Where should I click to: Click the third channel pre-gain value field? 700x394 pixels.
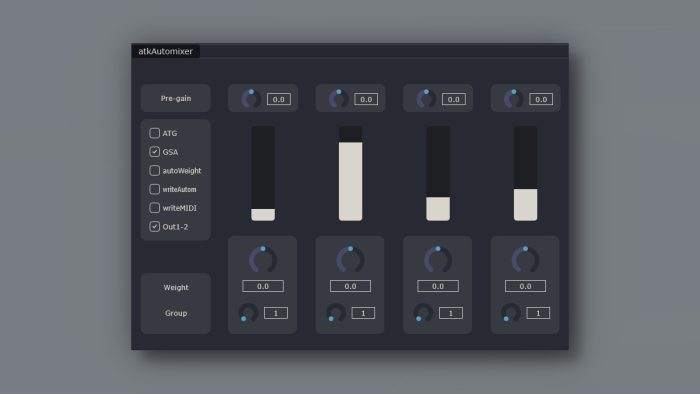454,99
